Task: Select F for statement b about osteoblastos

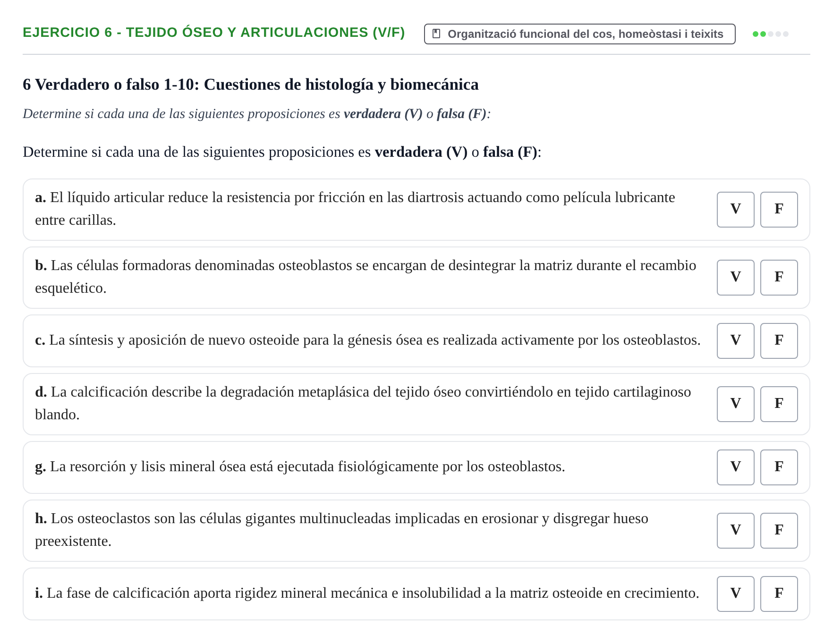Action: pos(779,277)
